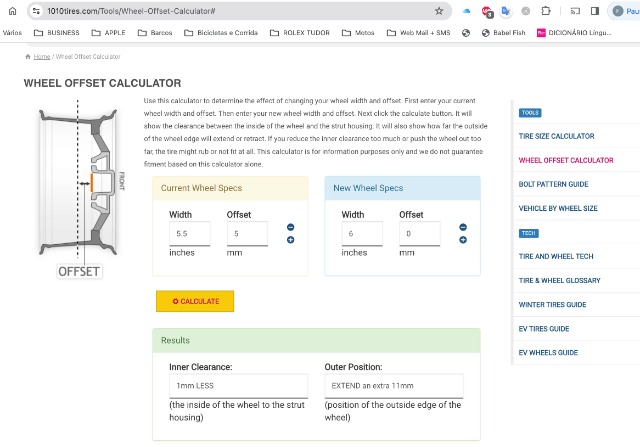
Task: Click the Google Translate extension icon
Action: 506,11
